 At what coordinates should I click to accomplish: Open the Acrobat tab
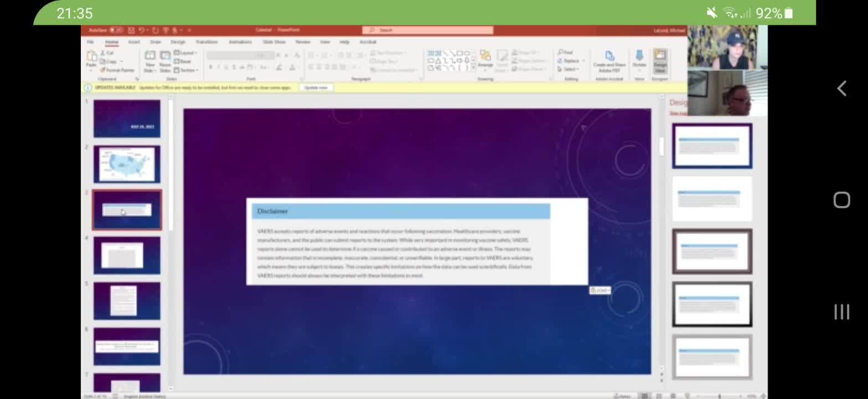tap(368, 42)
